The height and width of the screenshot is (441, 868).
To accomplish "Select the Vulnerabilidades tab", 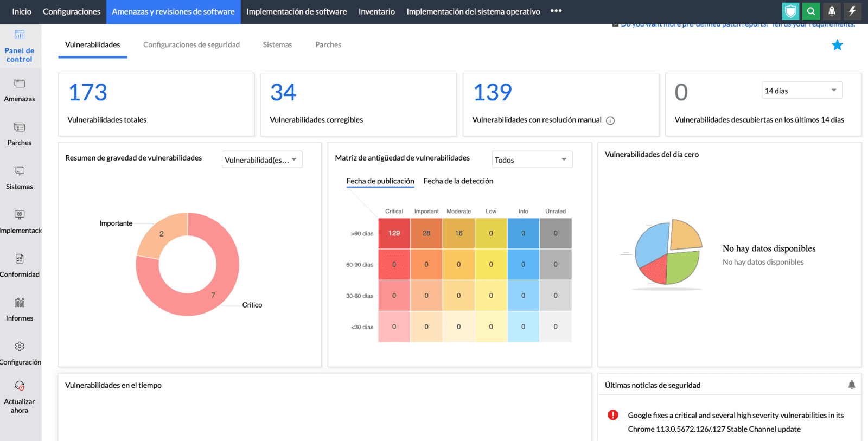I will pos(93,45).
